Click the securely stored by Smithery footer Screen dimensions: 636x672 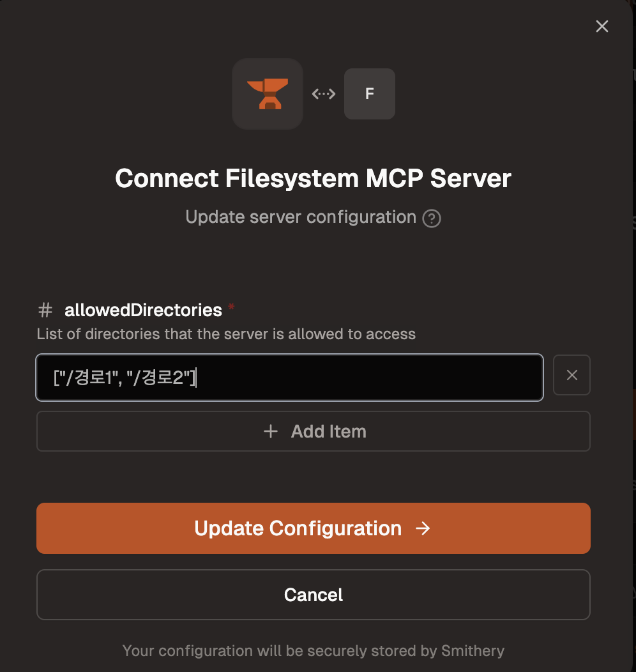click(x=313, y=651)
